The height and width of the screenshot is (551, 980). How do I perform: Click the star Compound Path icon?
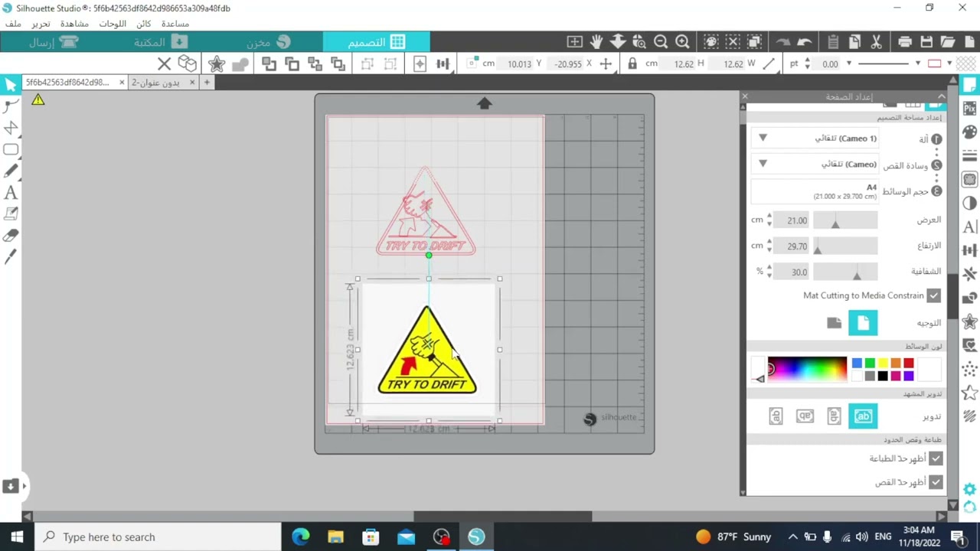[217, 64]
